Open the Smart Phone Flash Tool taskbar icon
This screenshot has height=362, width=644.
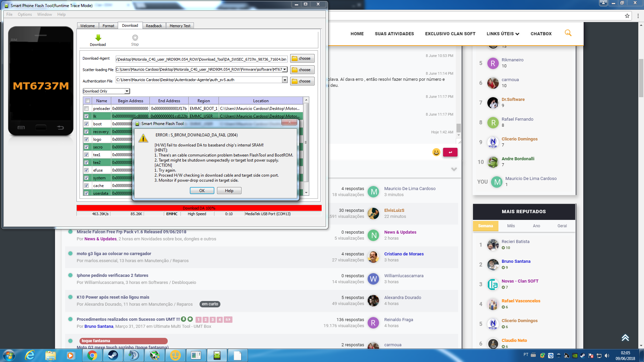(217, 355)
